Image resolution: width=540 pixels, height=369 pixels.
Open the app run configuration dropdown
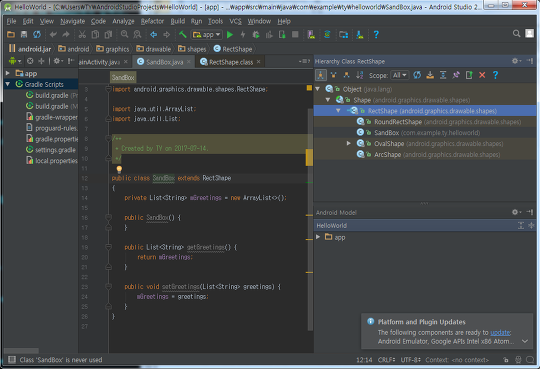[207, 34]
